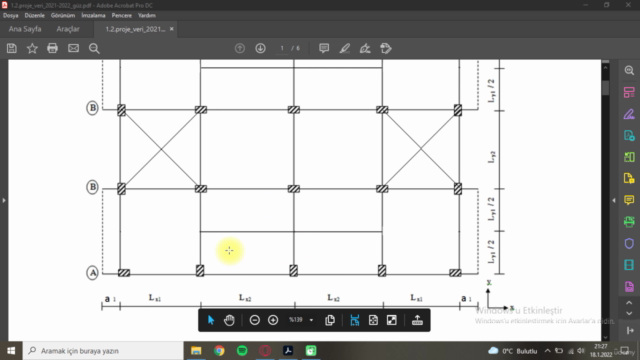Open the yellow Create PDF tool
640x360 pixels.
click(x=629, y=178)
